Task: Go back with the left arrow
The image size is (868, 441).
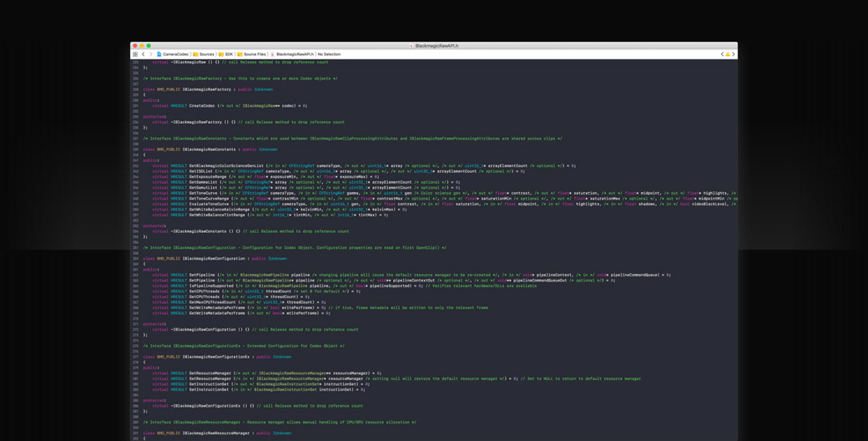Action: click(143, 54)
